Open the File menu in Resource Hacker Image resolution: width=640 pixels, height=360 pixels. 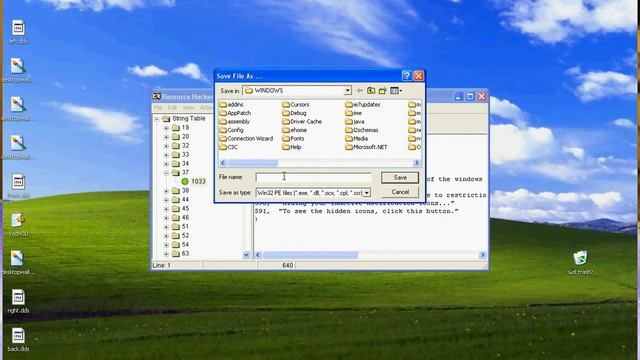158,107
